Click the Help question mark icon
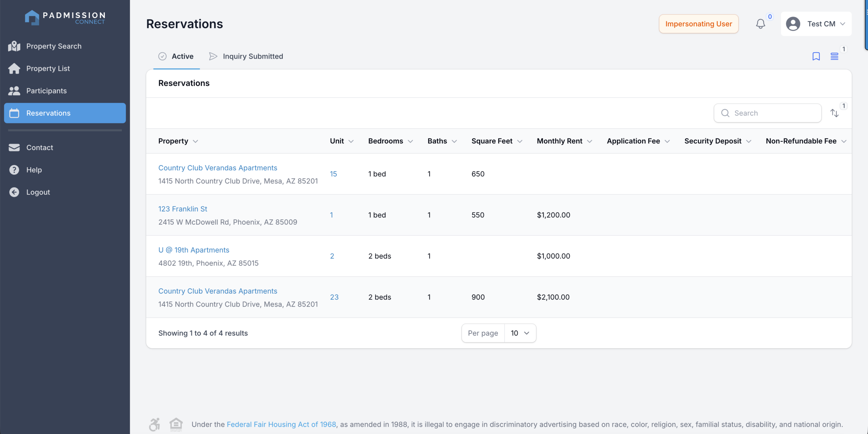 click(x=14, y=170)
